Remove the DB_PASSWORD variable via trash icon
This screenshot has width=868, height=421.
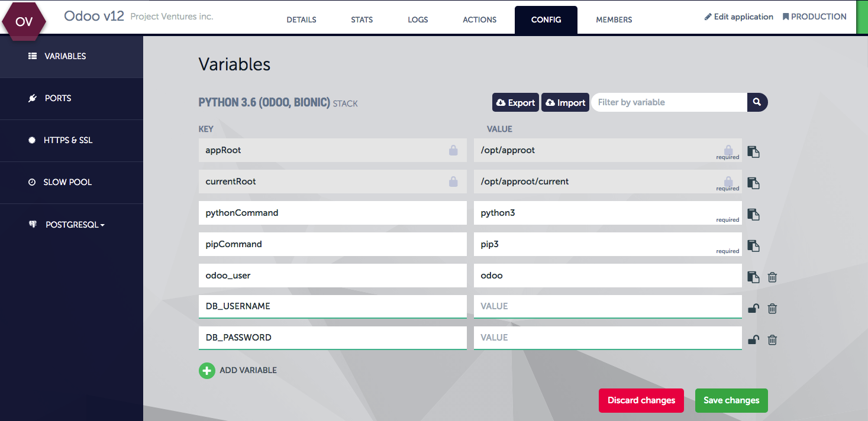click(x=772, y=339)
